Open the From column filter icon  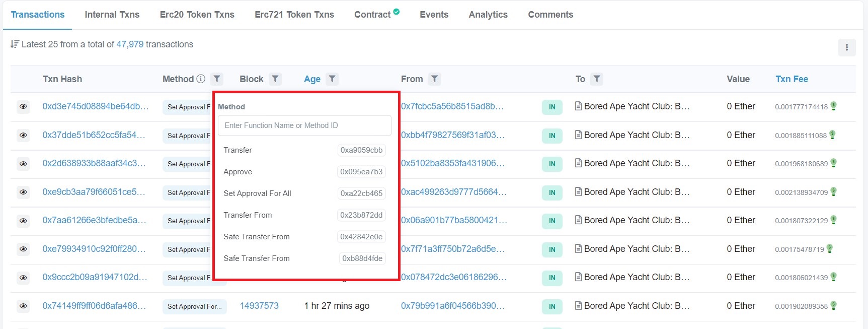click(x=435, y=79)
